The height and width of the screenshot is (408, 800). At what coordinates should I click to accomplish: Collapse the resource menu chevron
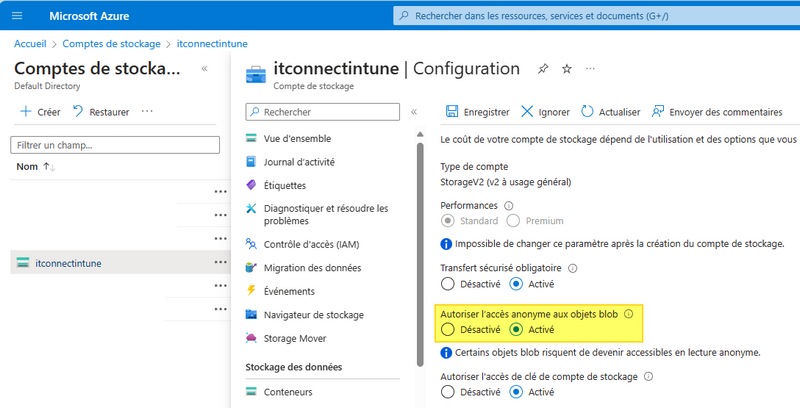(x=414, y=112)
